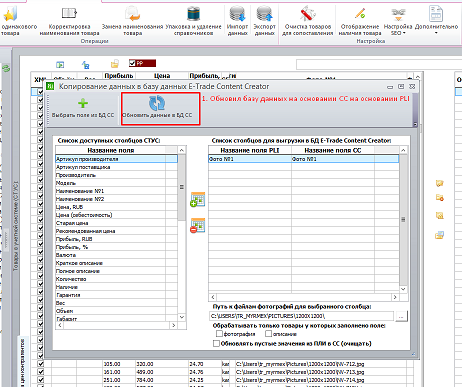The width and height of the screenshot is (462, 387).
Task: Click the Замена наименования товара icon
Action: click(x=132, y=14)
